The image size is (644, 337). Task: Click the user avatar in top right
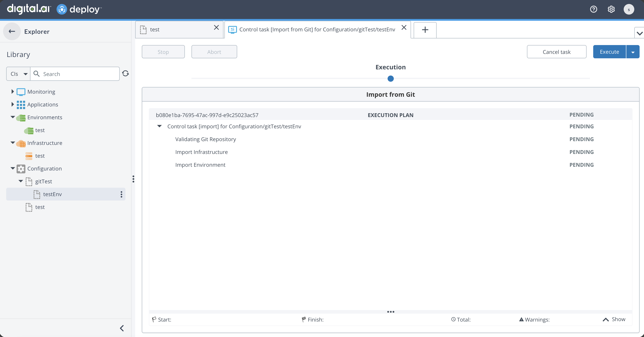pos(629,9)
